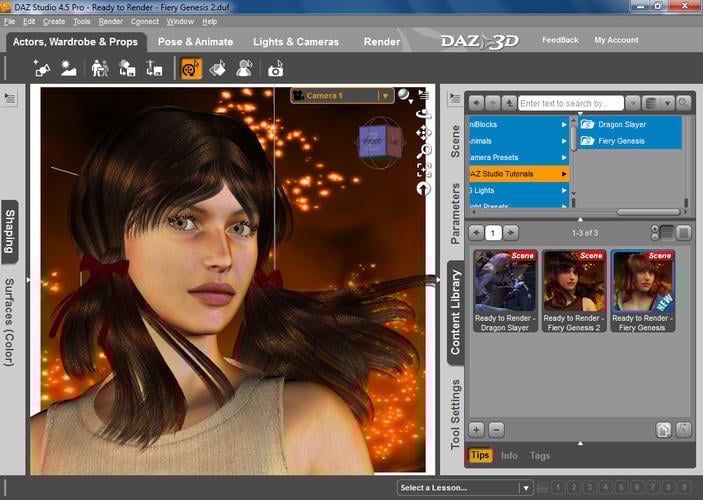Image resolution: width=703 pixels, height=500 pixels.
Task: Click the magnifier search icon in Content Library
Action: pyautogui.click(x=683, y=103)
